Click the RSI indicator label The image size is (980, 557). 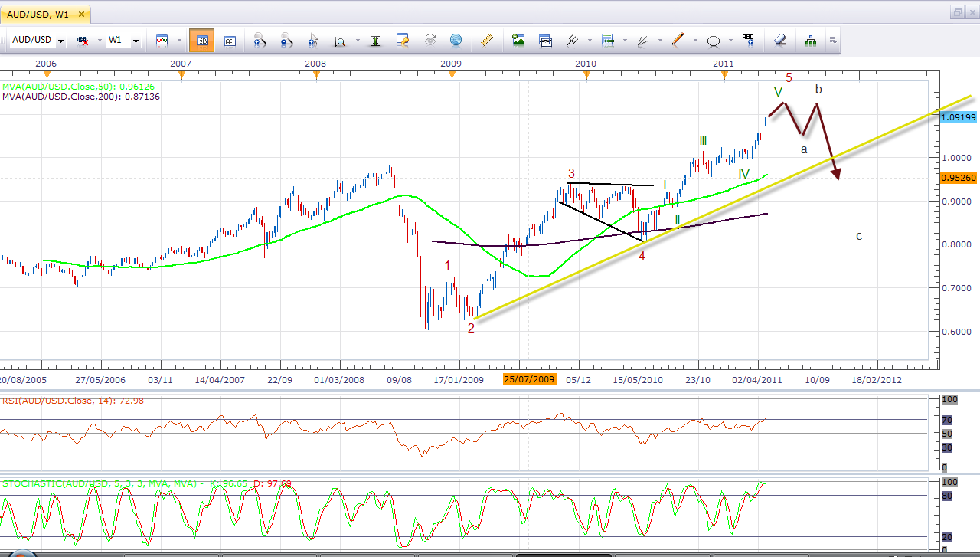73,400
